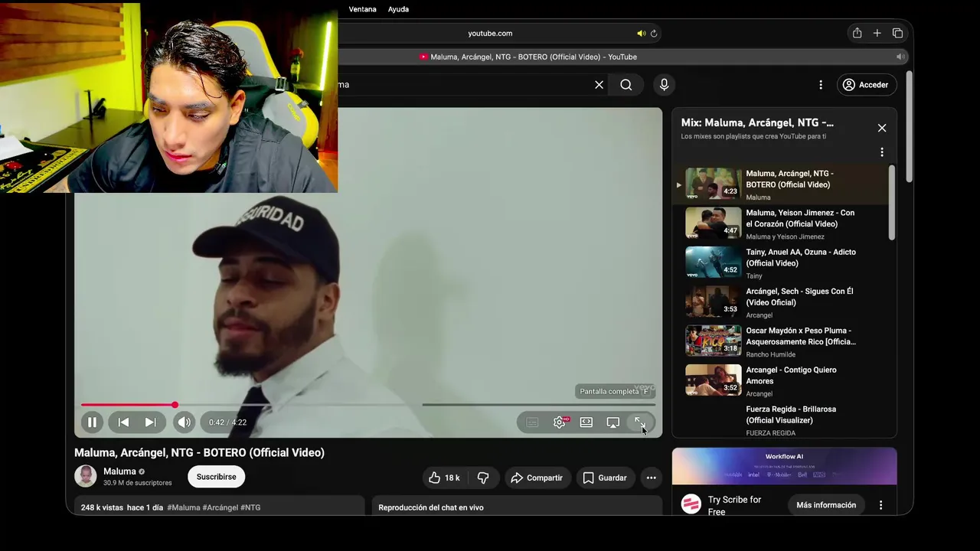Select the BOTERO YouTube browser tab
980x551 pixels.
click(528, 57)
